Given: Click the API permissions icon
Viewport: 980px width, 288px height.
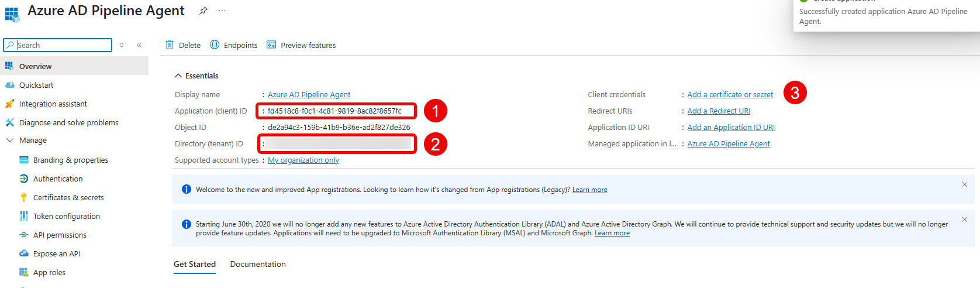Looking at the screenshot, I should (x=24, y=235).
